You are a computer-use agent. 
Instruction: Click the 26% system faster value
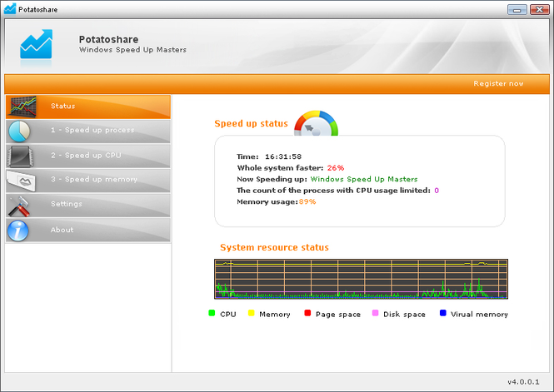click(336, 168)
